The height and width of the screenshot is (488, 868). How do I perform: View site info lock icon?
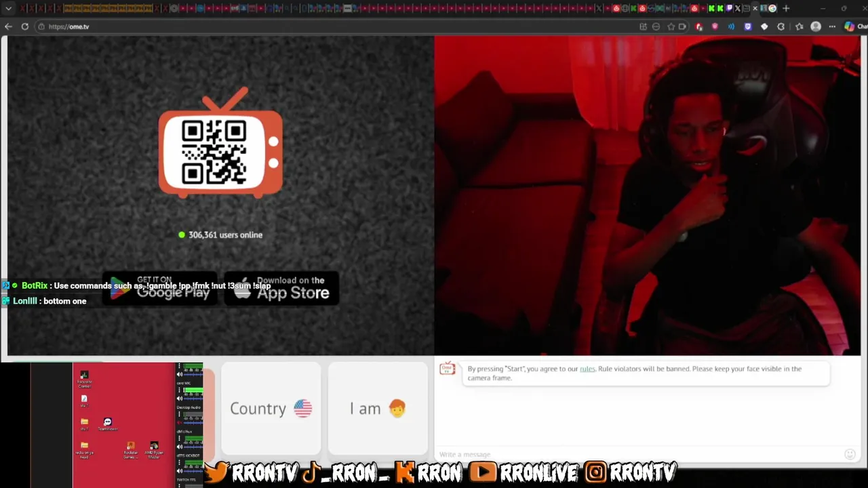click(x=41, y=26)
